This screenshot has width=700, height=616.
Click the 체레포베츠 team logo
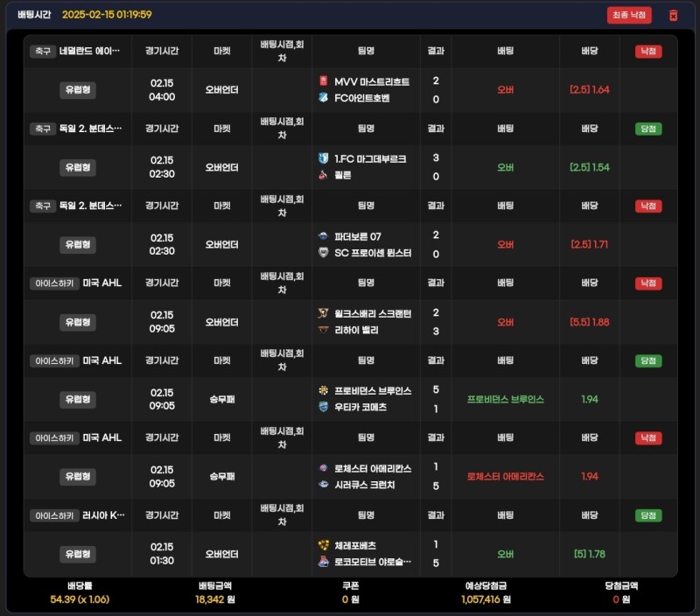324,545
